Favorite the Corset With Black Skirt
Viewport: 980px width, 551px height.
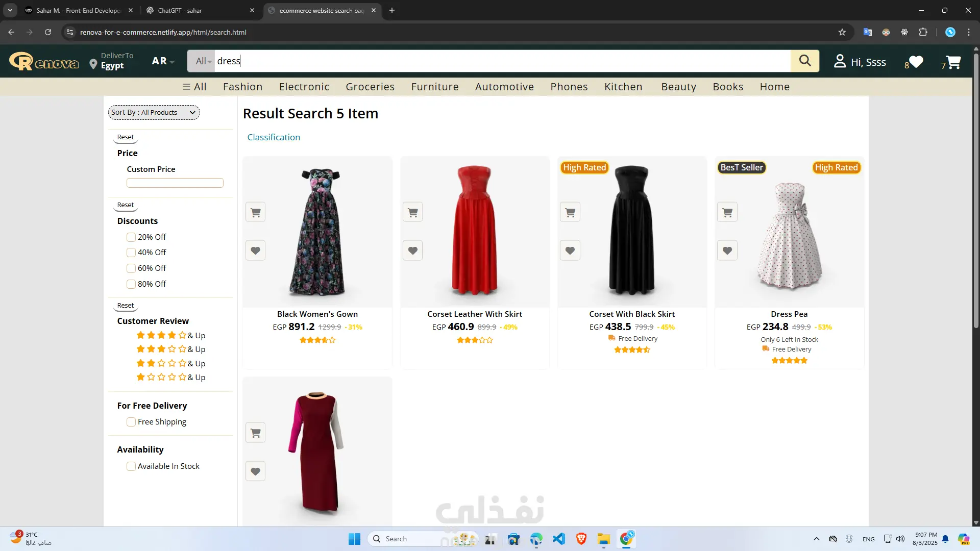click(x=570, y=251)
